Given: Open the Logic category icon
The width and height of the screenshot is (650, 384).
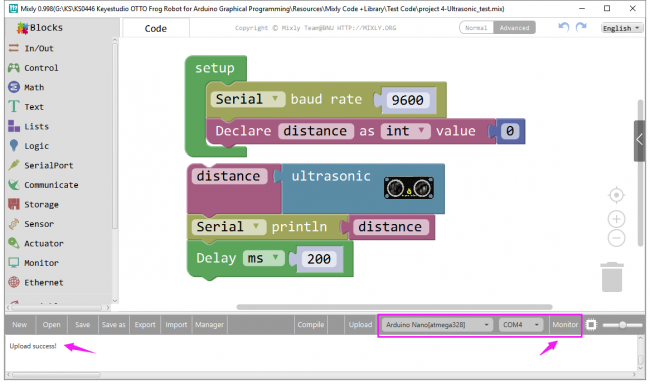Looking at the screenshot, I should pyautogui.click(x=14, y=146).
